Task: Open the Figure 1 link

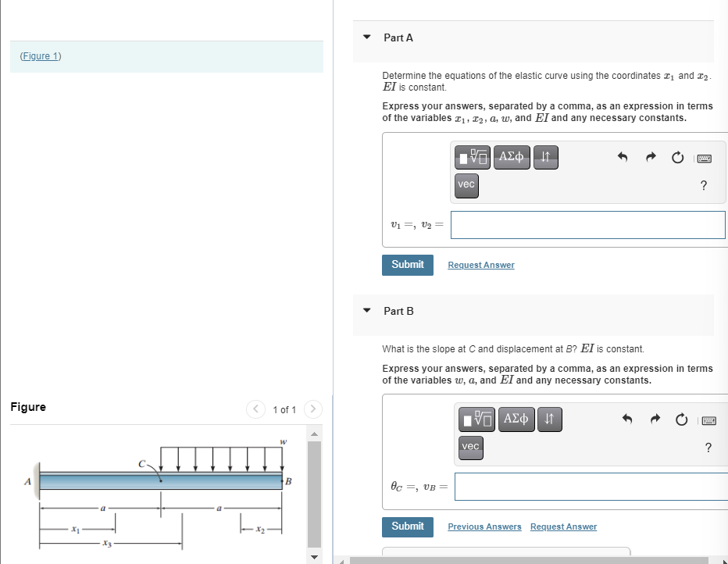Action: [41, 56]
